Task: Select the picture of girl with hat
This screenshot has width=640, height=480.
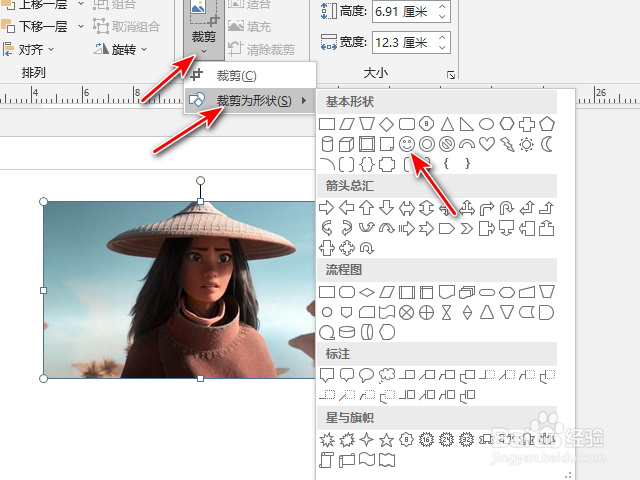Action: coord(180,290)
